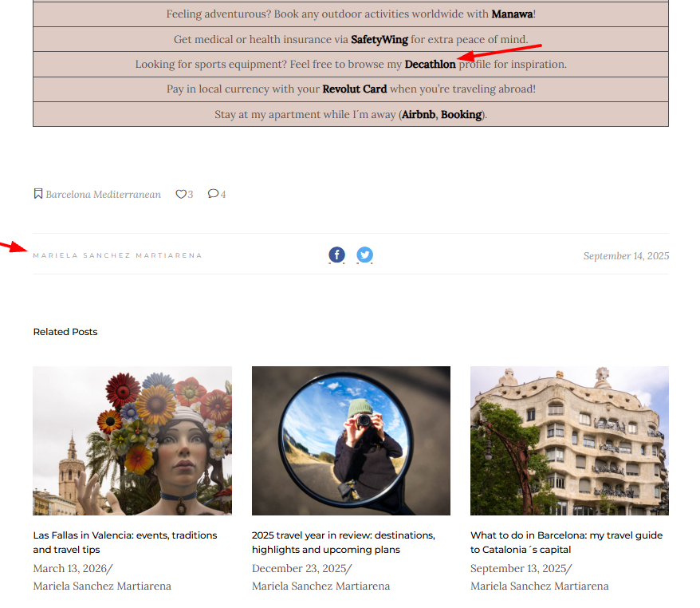The image size is (700, 608).
Task: Click author under Barcelona guide post
Action: click(539, 586)
